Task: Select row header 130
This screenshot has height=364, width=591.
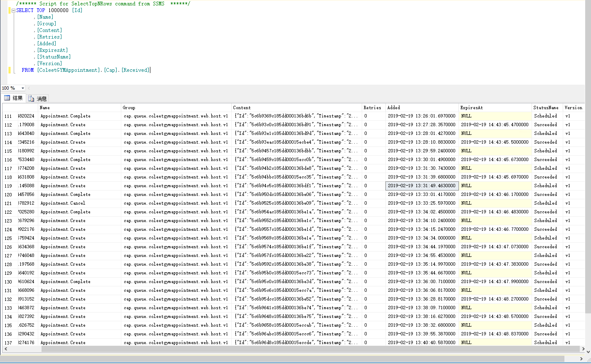Action: pos(9,282)
